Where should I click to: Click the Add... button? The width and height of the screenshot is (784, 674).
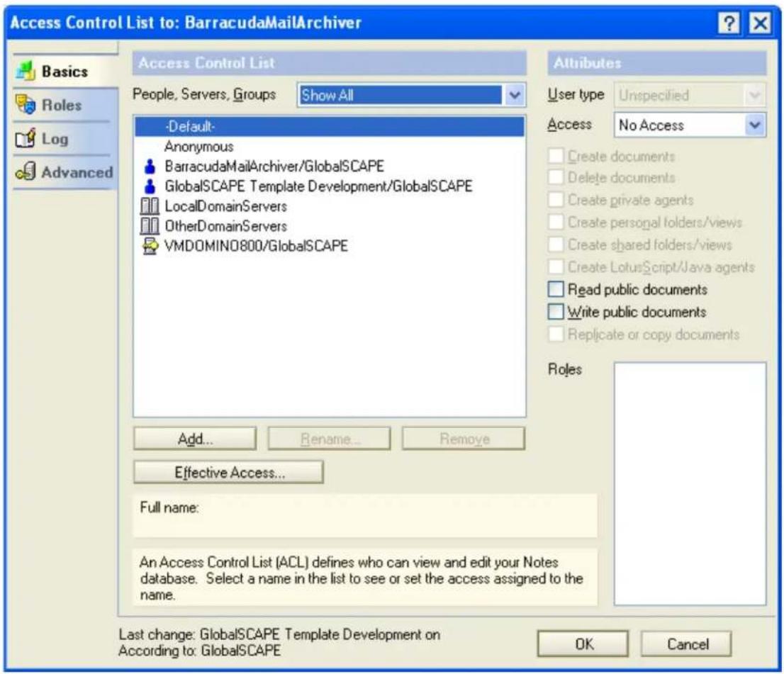coord(195,439)
